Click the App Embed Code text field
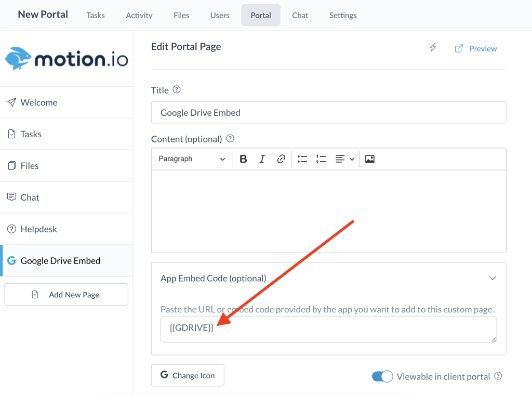The image size is (532, 395). click(328, 329)
